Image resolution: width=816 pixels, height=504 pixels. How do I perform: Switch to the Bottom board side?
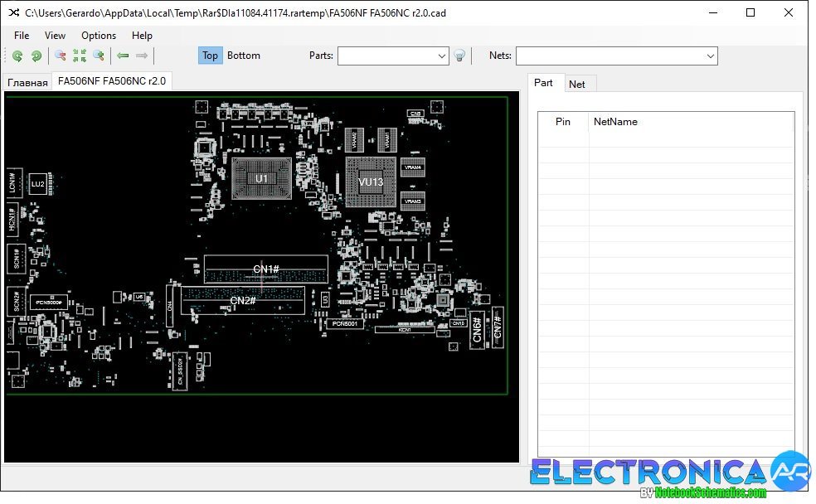point(244,56)
